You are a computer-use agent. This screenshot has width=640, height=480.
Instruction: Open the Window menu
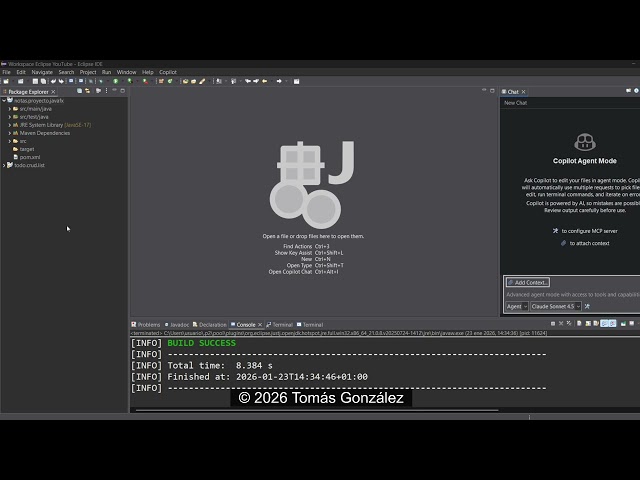tap(126, 72)
